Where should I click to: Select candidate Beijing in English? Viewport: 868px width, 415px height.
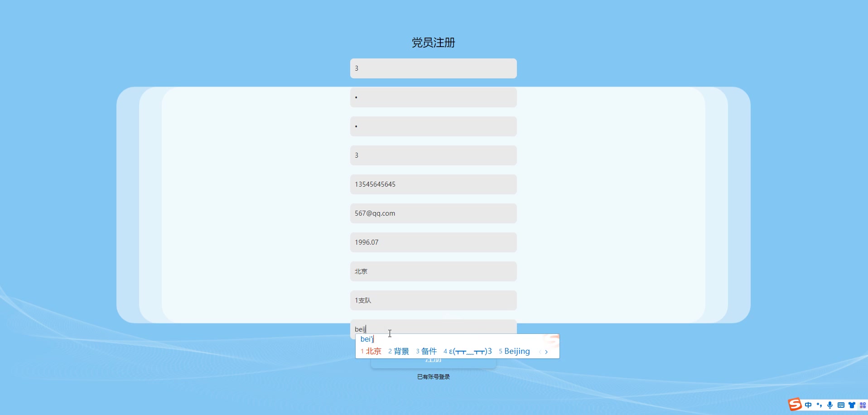[x=516, y=352]
